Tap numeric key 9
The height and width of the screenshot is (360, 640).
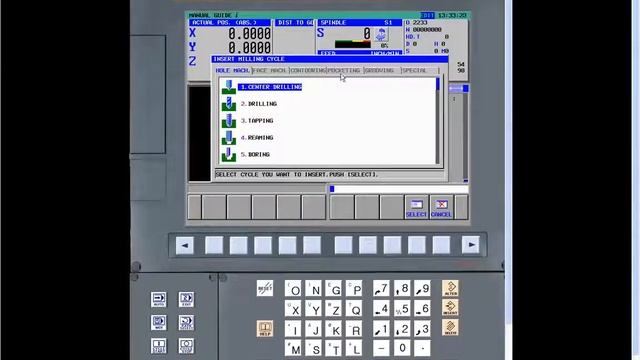point(422,288)
